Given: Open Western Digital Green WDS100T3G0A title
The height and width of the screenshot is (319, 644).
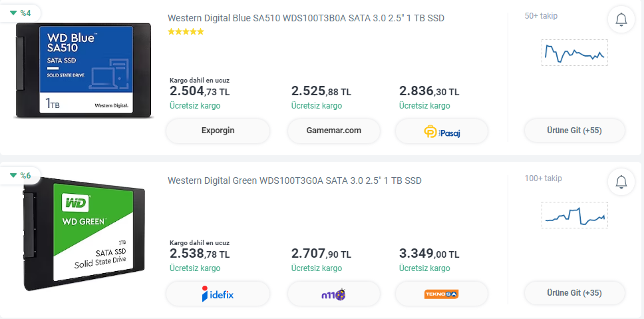Looking at the screenshot, I should [295, 180].
